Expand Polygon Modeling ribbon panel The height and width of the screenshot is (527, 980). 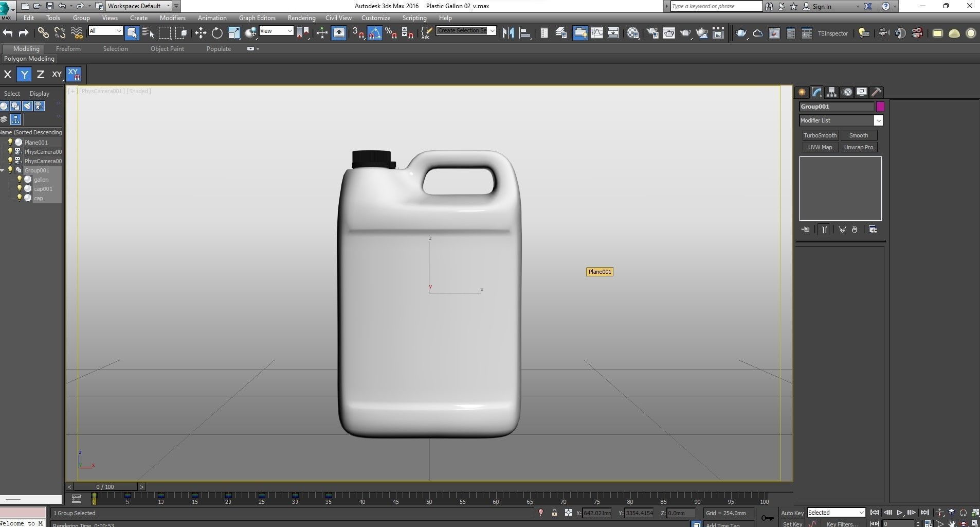point(29,59)
